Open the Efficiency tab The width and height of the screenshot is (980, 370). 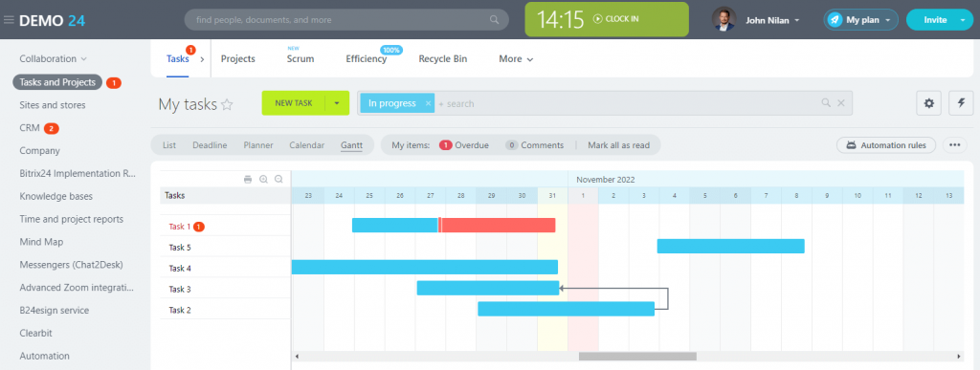point(367,58)
